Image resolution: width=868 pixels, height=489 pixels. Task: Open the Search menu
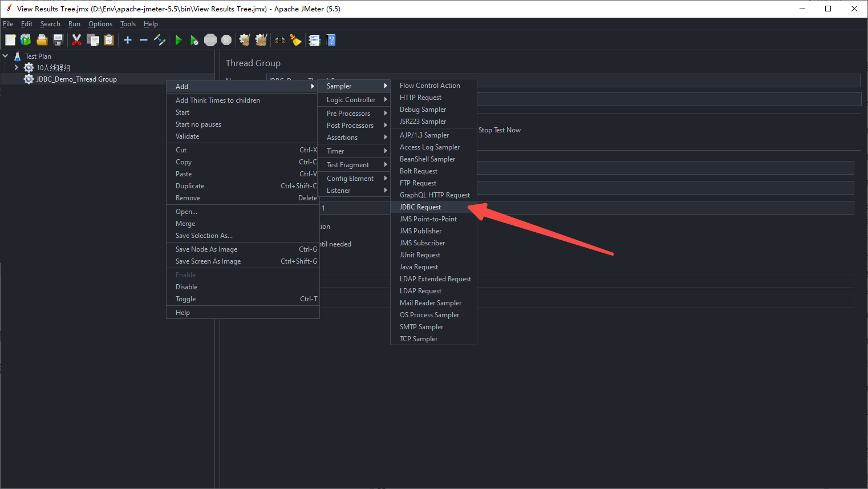pyautogui.click(x=50, y=24)
